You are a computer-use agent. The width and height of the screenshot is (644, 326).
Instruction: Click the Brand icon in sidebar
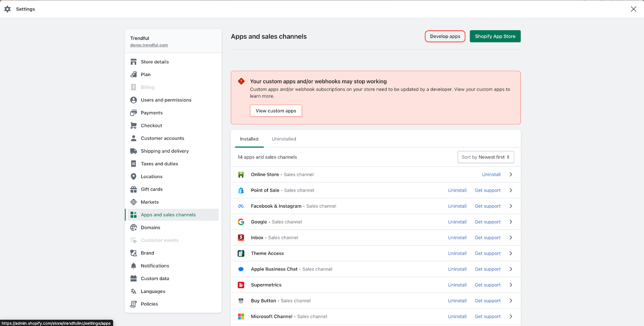[134, 253]
